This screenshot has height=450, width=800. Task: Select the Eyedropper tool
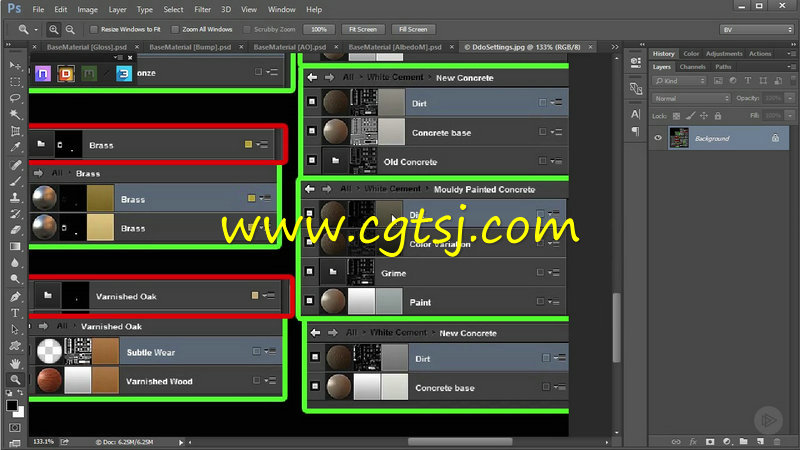point(15,147)
